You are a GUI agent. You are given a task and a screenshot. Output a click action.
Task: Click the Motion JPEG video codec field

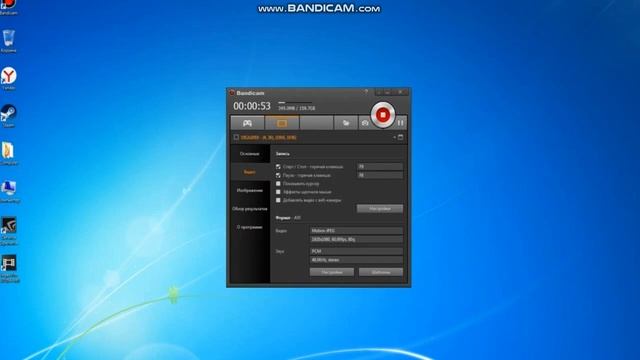coord(356,231)
